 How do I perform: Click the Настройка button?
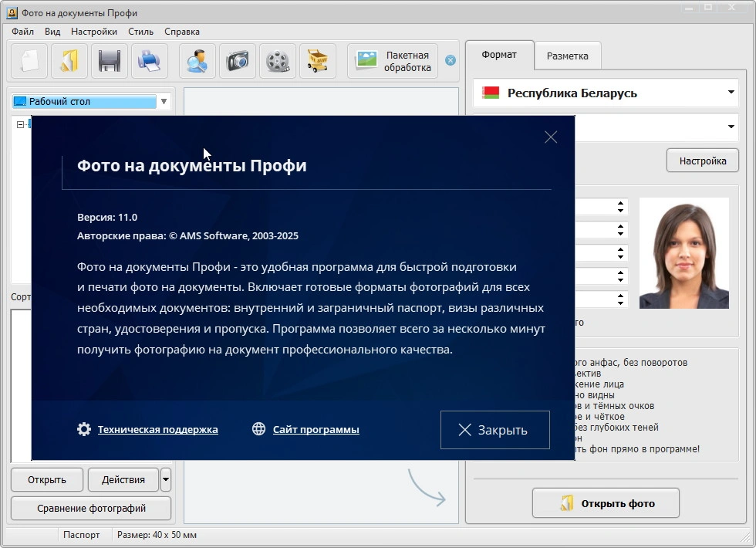(x=703, y=161)
